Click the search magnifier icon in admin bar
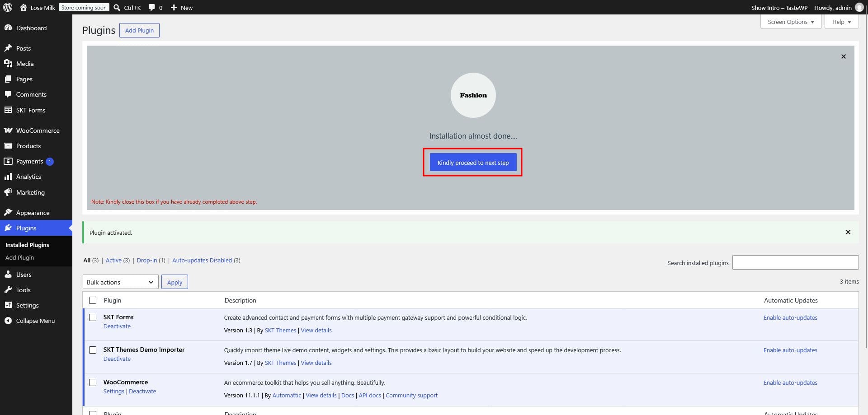The image size is (868, 415). pos(117,7)
